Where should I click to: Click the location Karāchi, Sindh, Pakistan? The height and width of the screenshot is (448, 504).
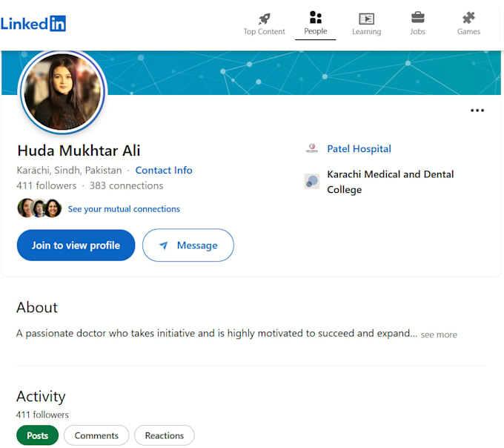[69, 170]
